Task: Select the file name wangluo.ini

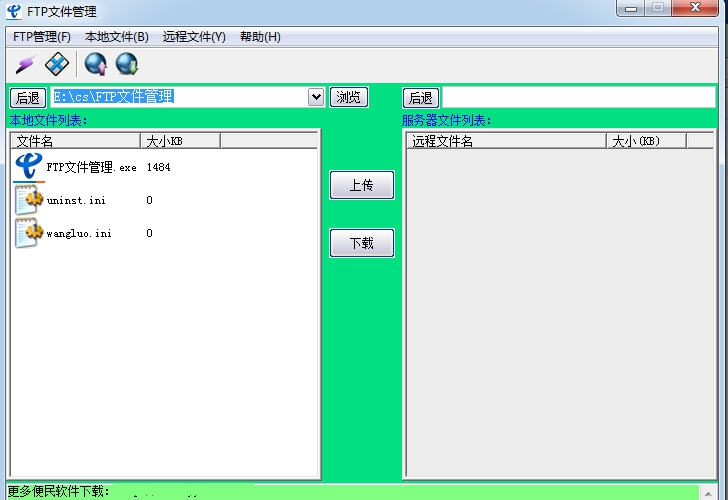Action: pyautogui.click(x=79, y=234)
